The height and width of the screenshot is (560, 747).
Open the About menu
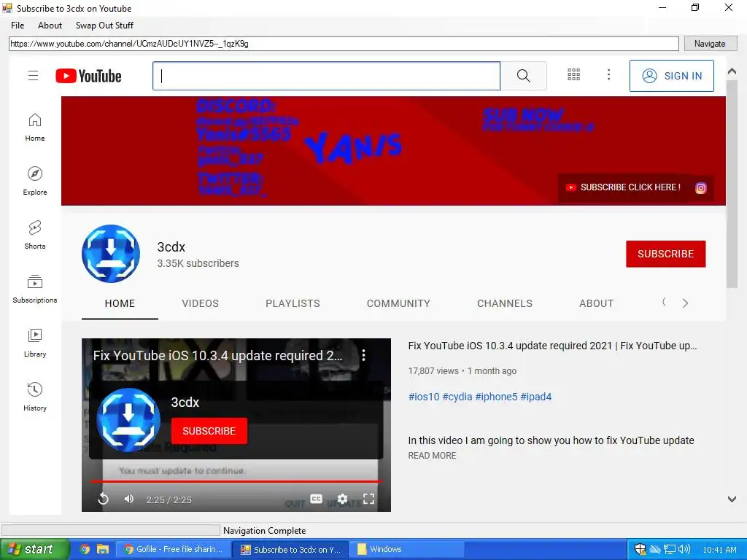50,26
